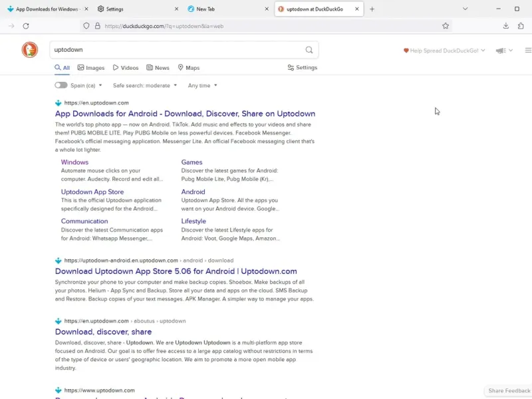Open the Windows sitelink
The image size is (532, 399).
tap(74, 162)
